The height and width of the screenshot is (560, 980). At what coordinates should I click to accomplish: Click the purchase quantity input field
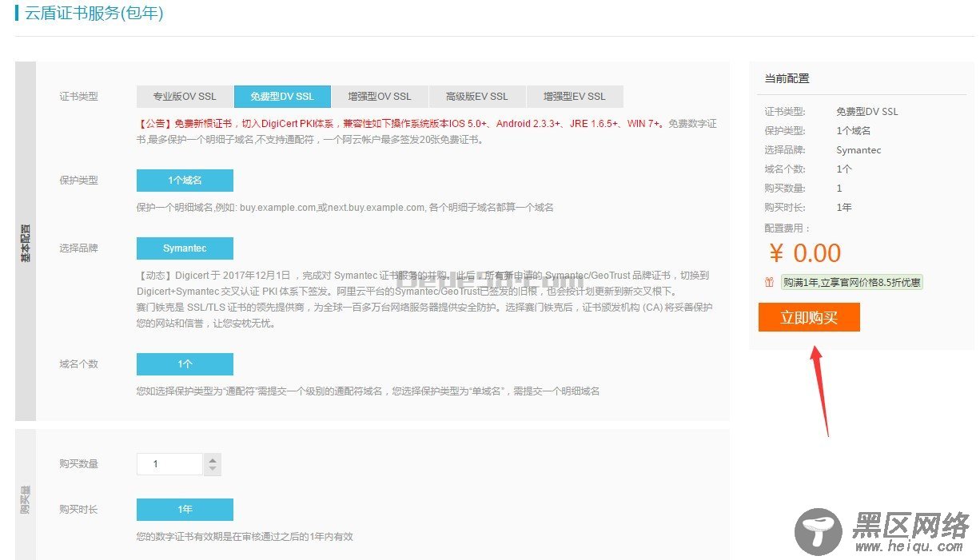tap(169, 464)
